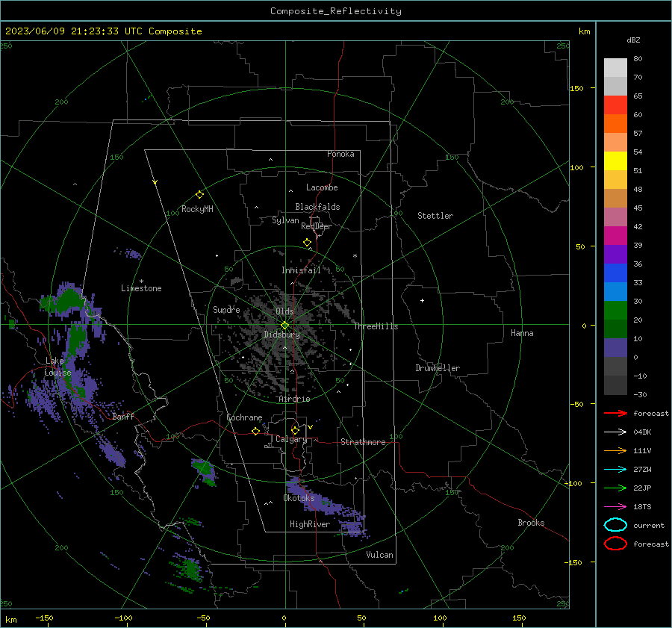Select the Strathmore label
The height and width of the screenshot is (628, 672).
363,442
